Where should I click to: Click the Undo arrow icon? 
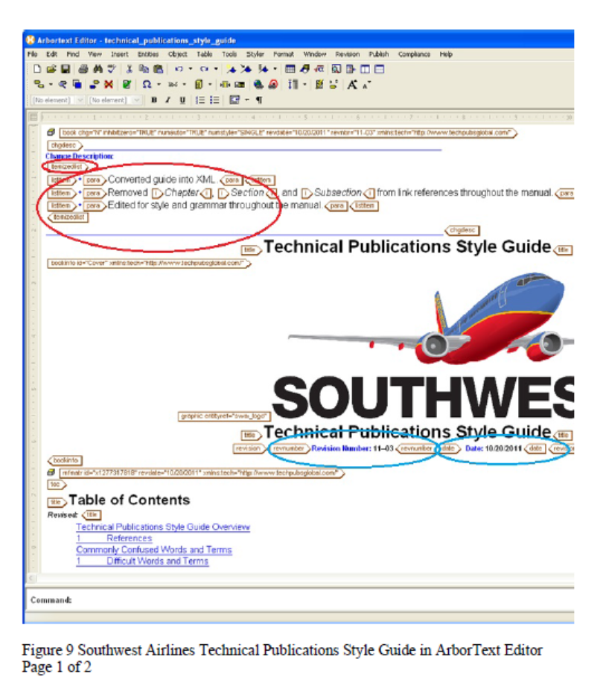tap(179, 69)
